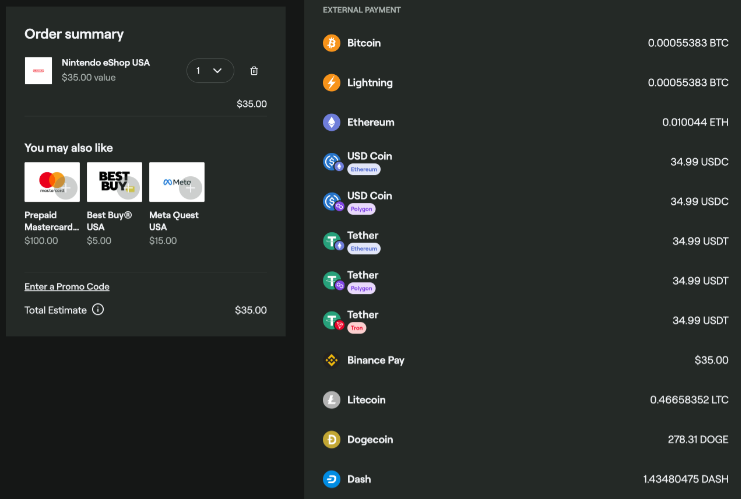This screenshot has height=499, width=741.
Task: Click the $15.00 Meta Quest price
Action: [163, 241]
